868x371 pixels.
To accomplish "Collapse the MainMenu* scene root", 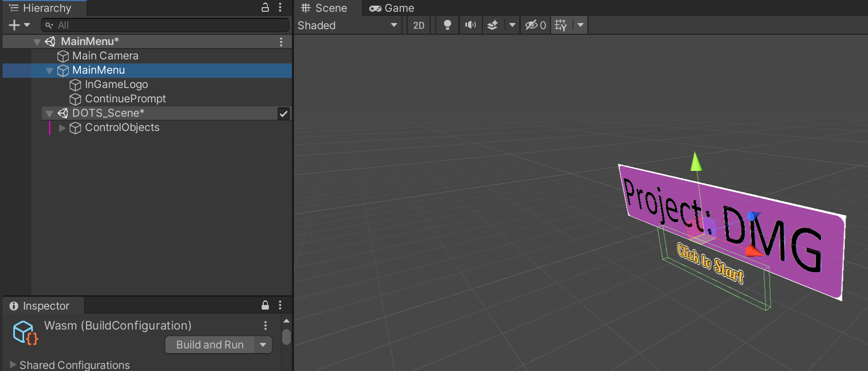I will [37, 42].
